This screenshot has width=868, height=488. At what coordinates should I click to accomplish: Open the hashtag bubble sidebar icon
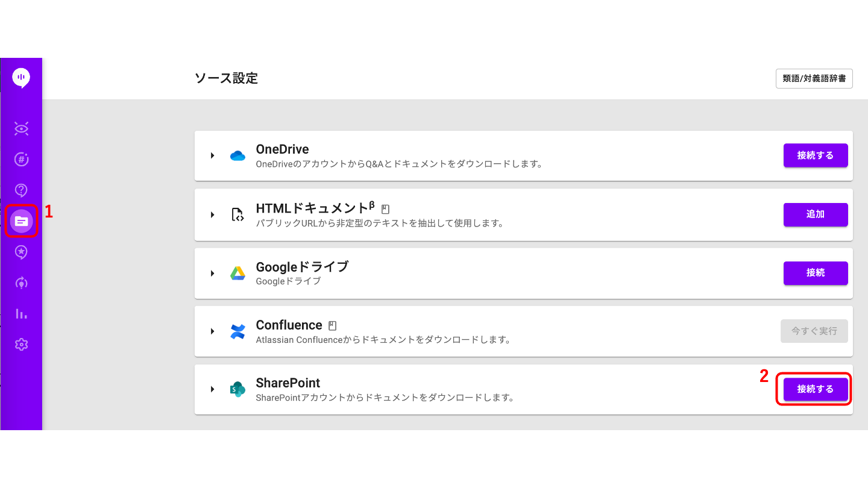tap(21, 159)
